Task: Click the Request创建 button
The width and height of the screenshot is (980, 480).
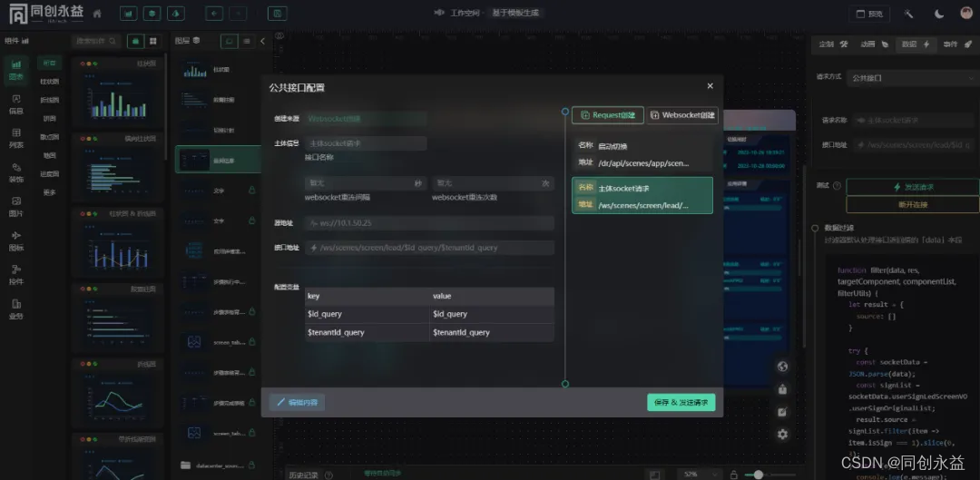Action: pyautogui.click(x=607, y=115)
